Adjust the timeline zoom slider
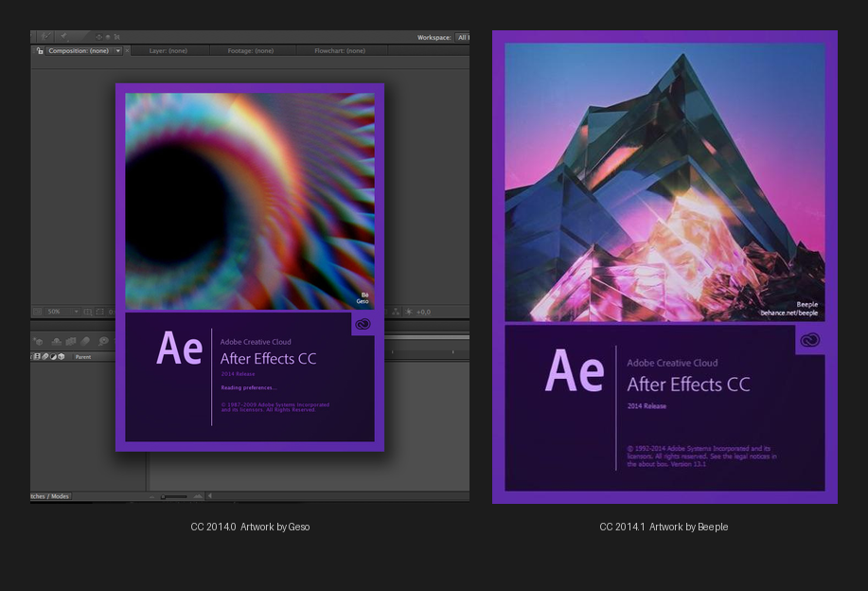This screenshot has width=868, height=591. click(x=173, y=497)
